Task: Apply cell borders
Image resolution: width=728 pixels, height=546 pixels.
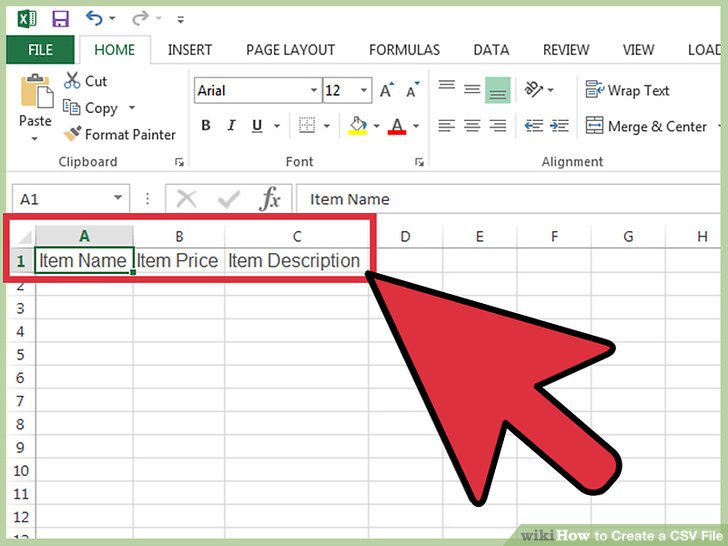Action: 307,125
